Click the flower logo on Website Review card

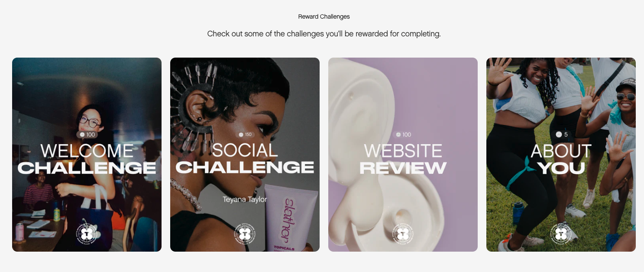403,234
